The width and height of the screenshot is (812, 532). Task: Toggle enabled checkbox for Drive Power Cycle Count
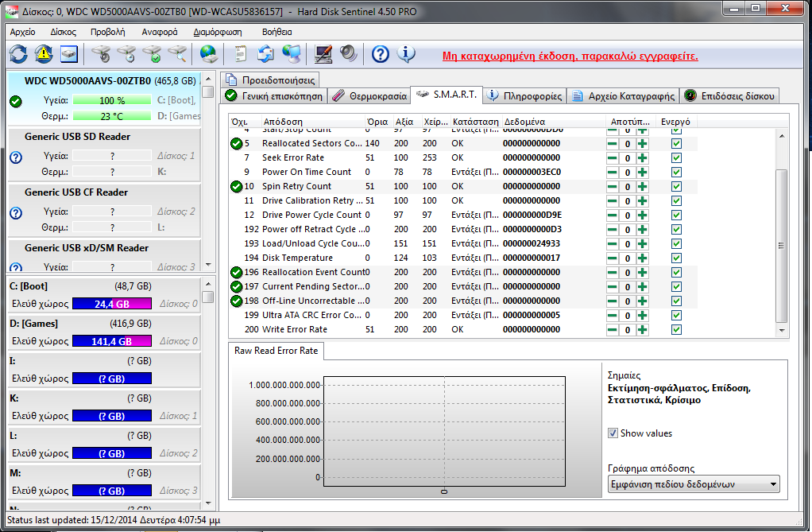pos(676,216)
